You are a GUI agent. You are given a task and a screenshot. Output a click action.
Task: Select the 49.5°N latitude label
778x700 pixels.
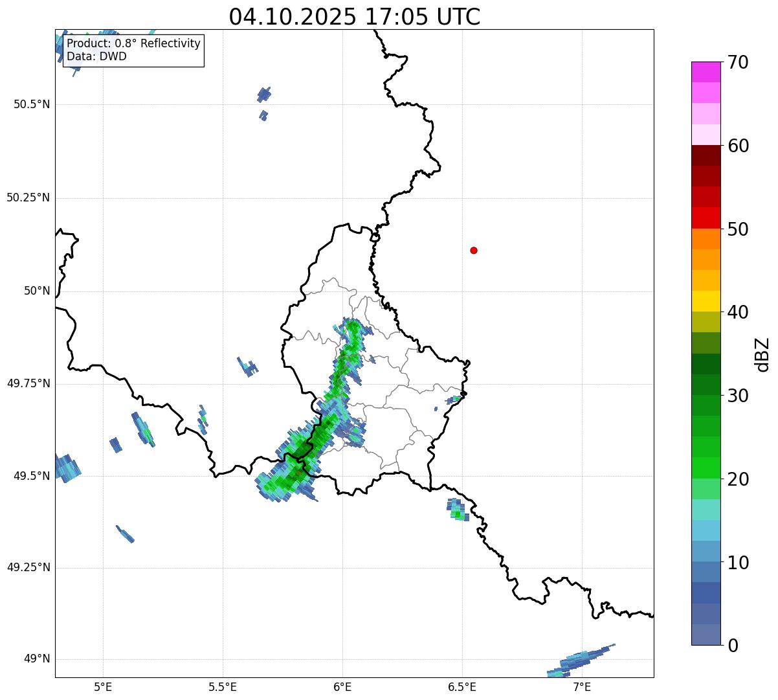coord(32,476)
